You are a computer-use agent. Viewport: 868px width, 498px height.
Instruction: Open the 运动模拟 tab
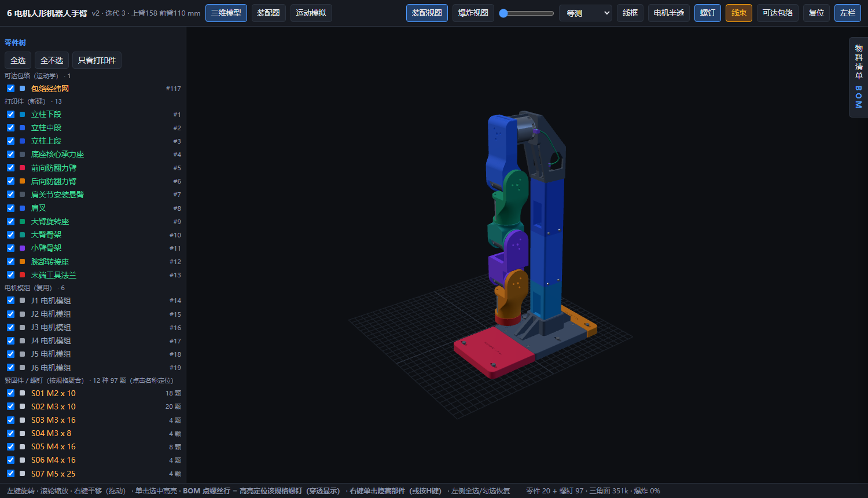[311, 13]
